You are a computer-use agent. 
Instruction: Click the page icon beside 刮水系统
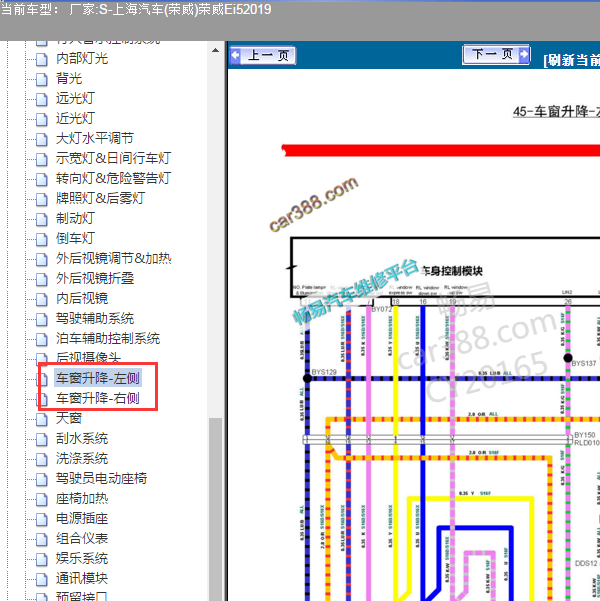click(x=42, y=439)
